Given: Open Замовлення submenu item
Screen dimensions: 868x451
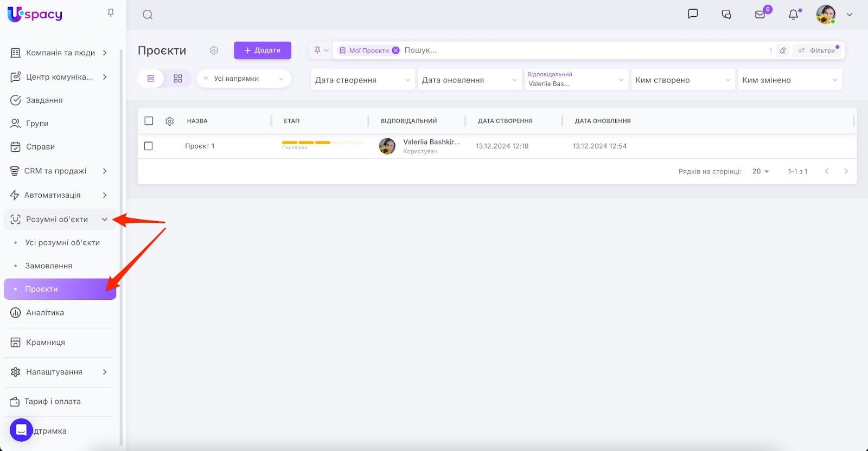Looking at the screenshot, I should (48, 266).
